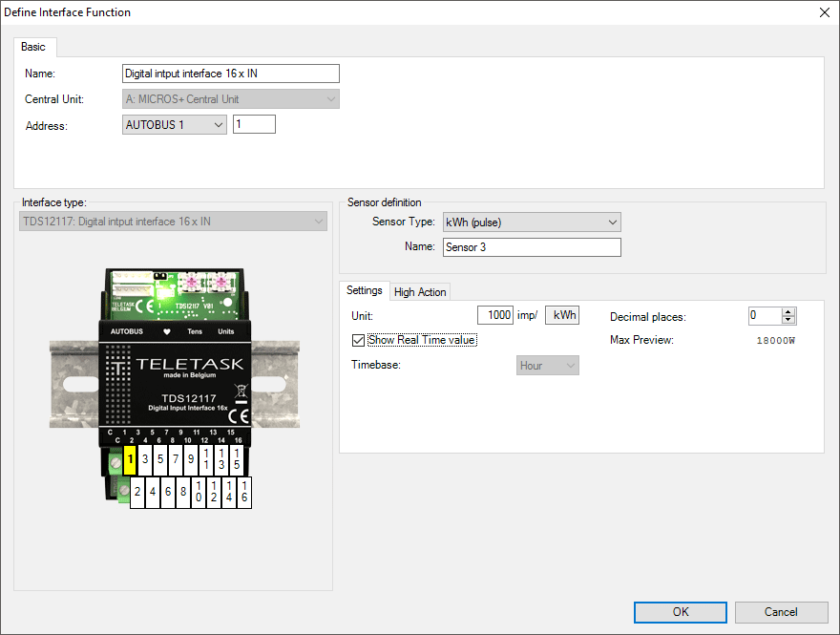
Task: Click input terminal 15 in top row
Action: point(237,460)
